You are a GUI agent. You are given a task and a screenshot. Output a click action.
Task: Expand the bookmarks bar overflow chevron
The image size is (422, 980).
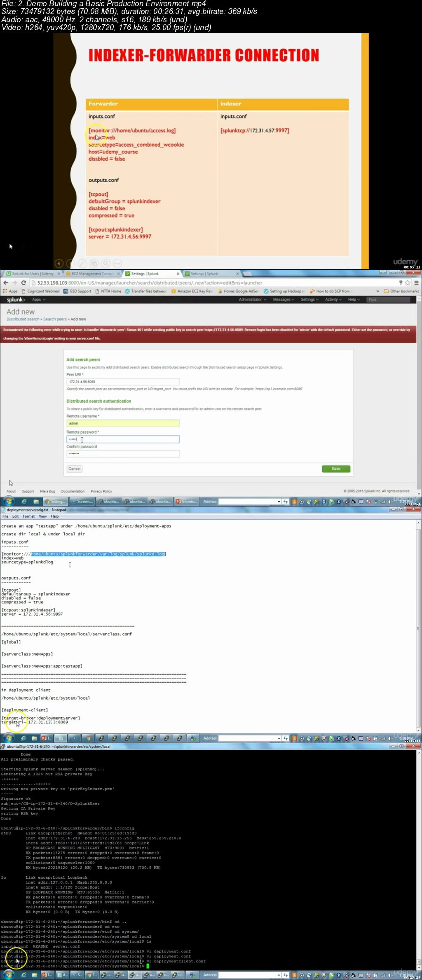(x=377, y=291)
